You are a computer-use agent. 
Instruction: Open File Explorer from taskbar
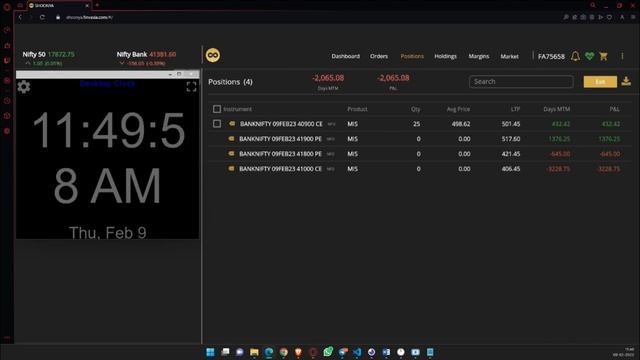pyautogui.click(x=254, y=352)
